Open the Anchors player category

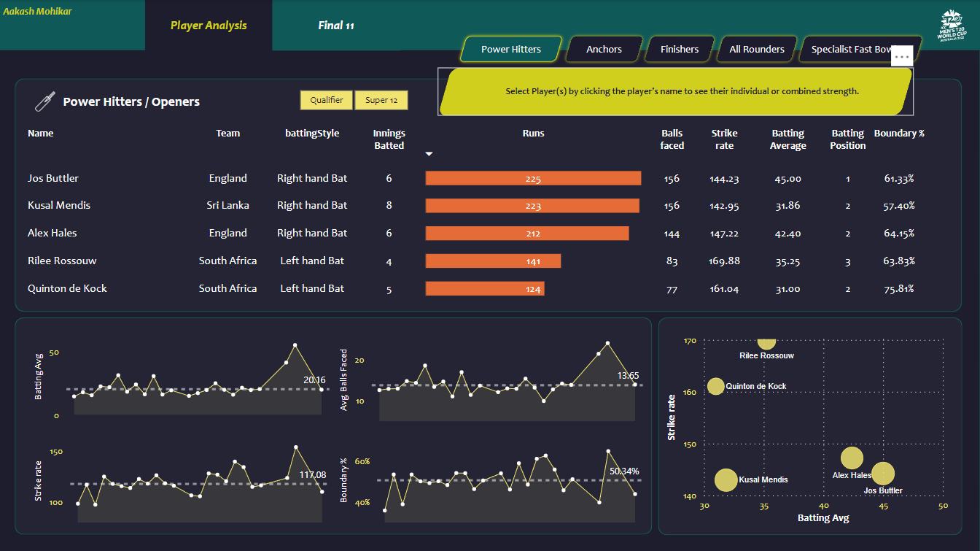604,49
